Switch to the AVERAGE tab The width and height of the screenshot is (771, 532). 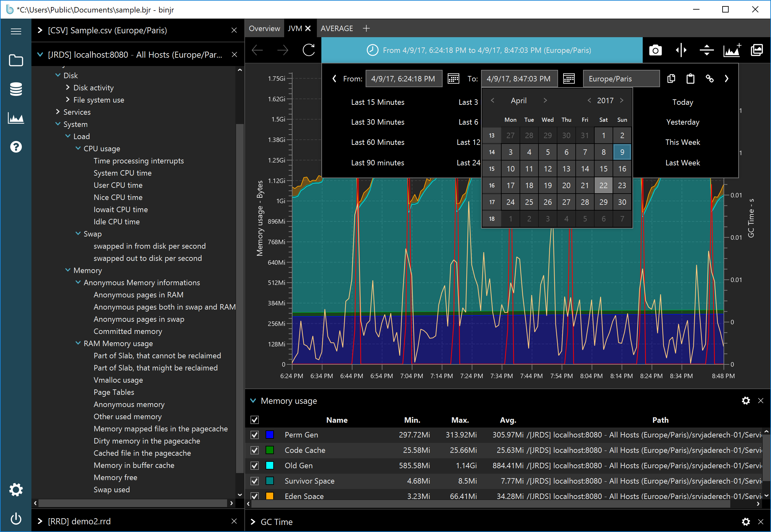point(337,28)
